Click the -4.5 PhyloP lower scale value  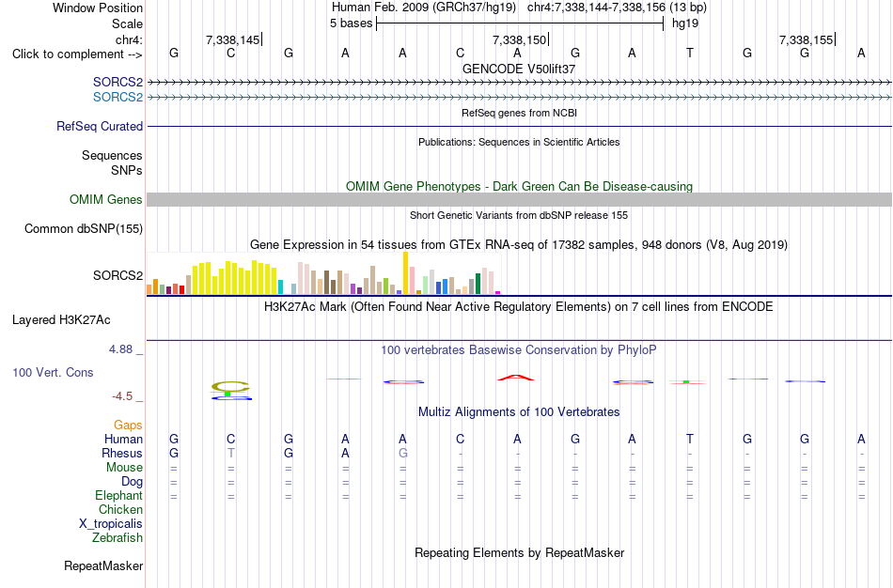tap(122, 396)
